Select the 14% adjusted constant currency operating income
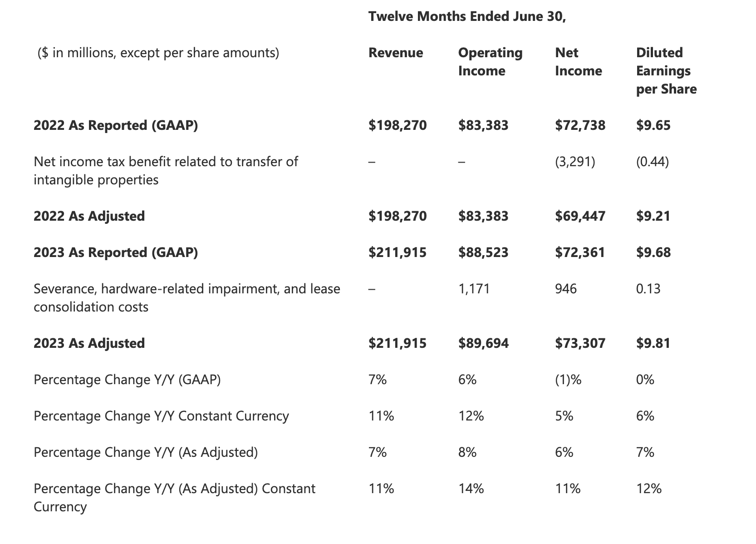 (x=471, y=489)
